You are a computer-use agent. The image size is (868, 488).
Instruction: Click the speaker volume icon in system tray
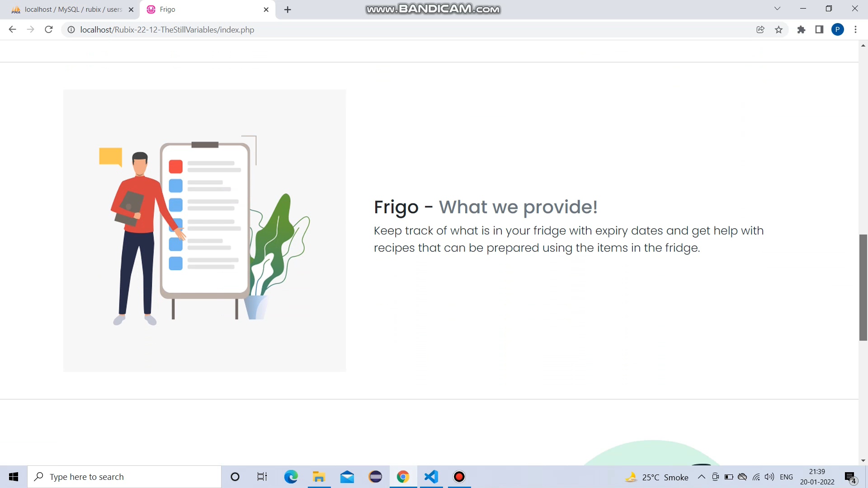coord(769,477)
